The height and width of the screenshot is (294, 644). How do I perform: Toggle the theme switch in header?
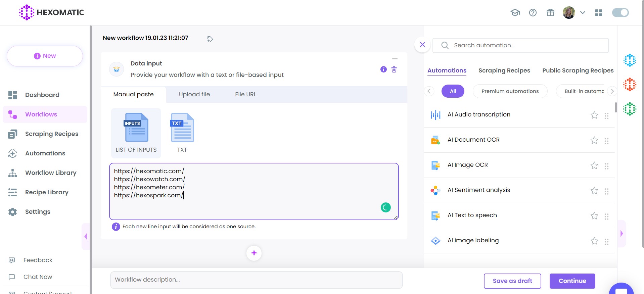coord(620,13)
